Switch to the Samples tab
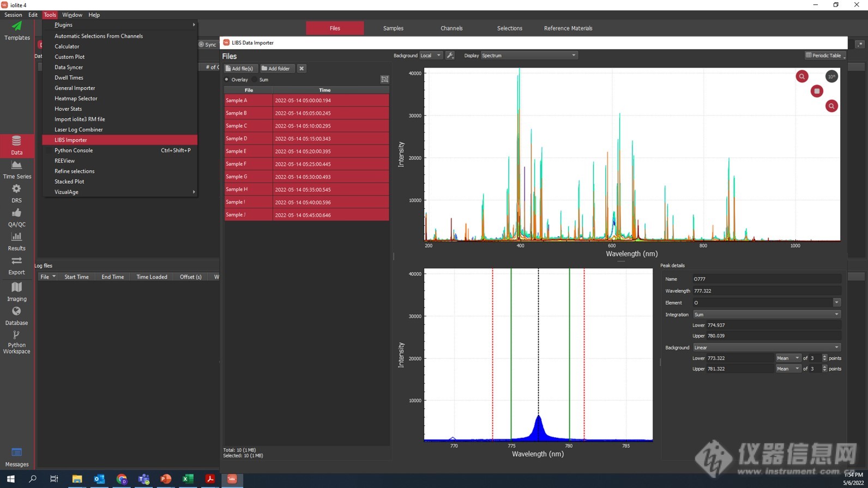 [x=393, y=28]
